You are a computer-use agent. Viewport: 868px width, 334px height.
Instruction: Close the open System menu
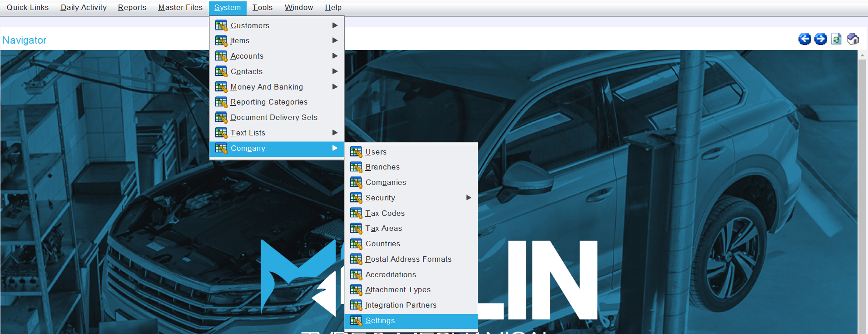coord(228,8)
